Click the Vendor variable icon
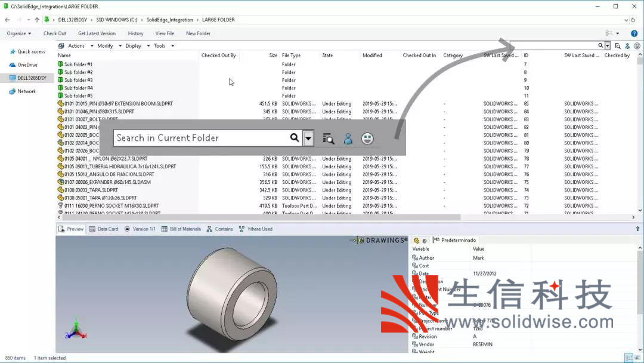Viewport: 644px width, 363px height. click(415, 344)
